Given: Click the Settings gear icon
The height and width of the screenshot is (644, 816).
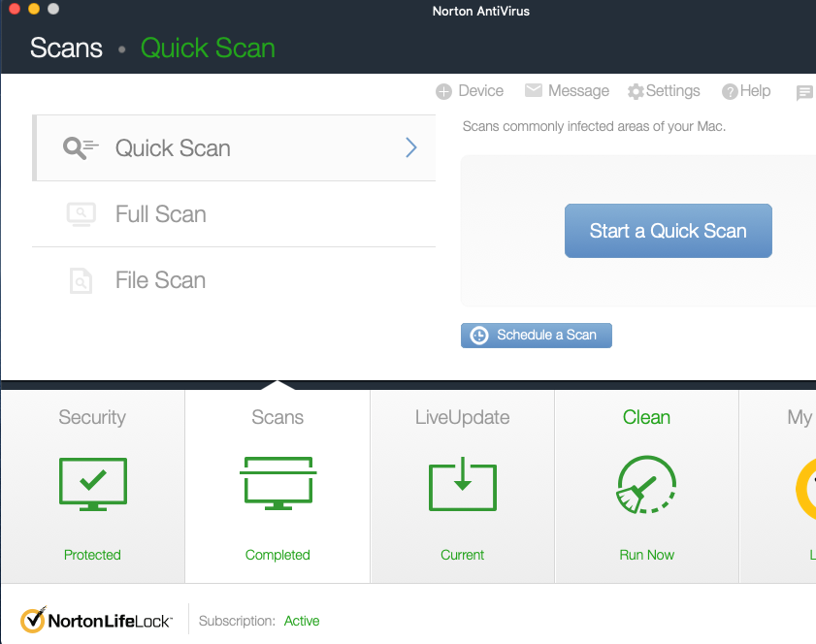Looking at the screenshot, I should (x=636, y=91).
